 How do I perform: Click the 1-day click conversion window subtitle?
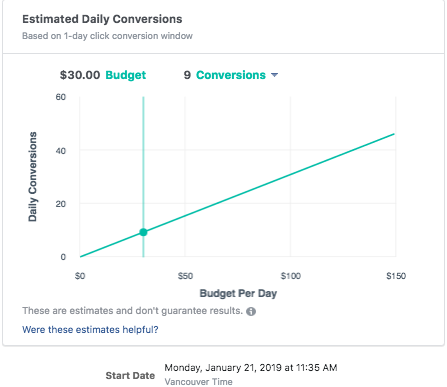[x=107, y=36]
